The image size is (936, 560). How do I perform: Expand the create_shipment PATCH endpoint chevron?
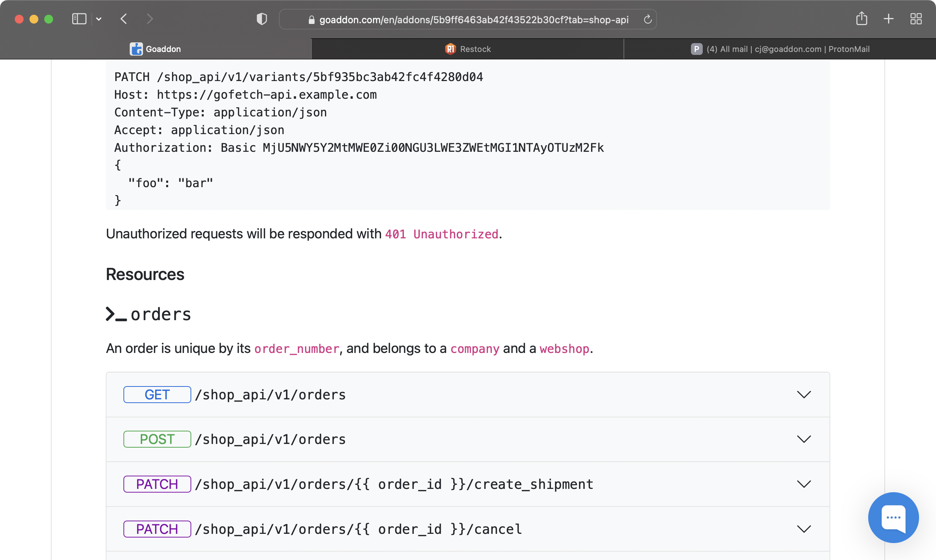tap(804, 484)
